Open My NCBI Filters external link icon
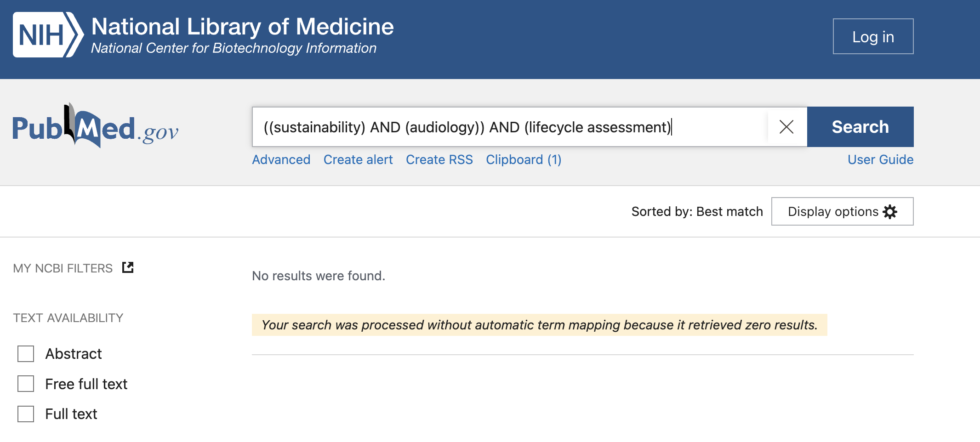The image size is (980, 442). [128, 267]
